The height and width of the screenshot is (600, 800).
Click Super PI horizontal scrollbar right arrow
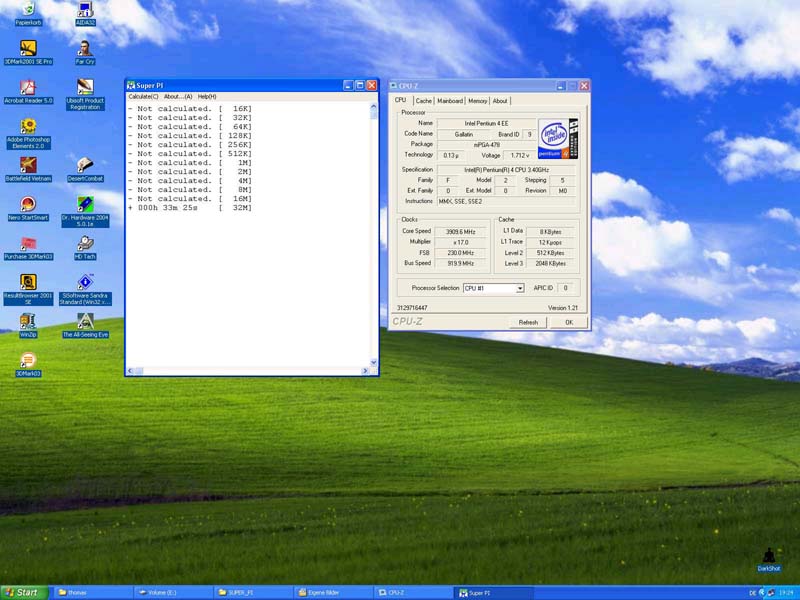click(365, 371)
